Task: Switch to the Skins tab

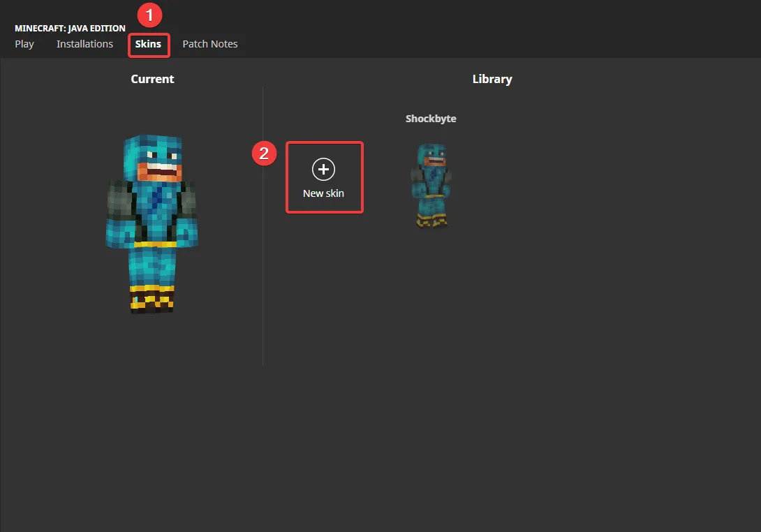Action: (148, 44)
